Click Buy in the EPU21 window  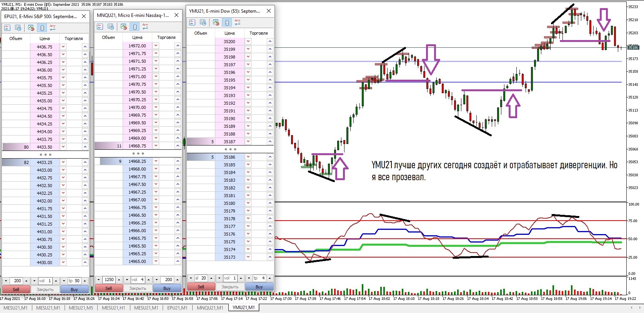coord(74,290)
